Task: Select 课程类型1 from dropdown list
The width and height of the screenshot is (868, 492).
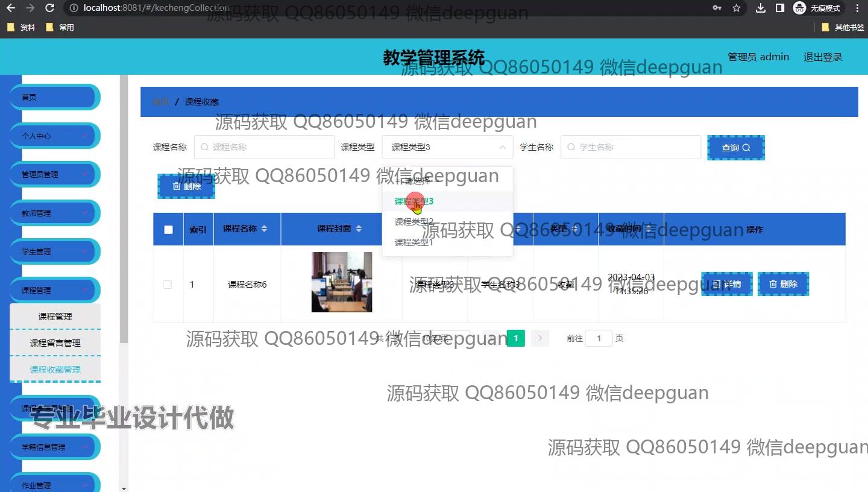Action: point(447,242)
